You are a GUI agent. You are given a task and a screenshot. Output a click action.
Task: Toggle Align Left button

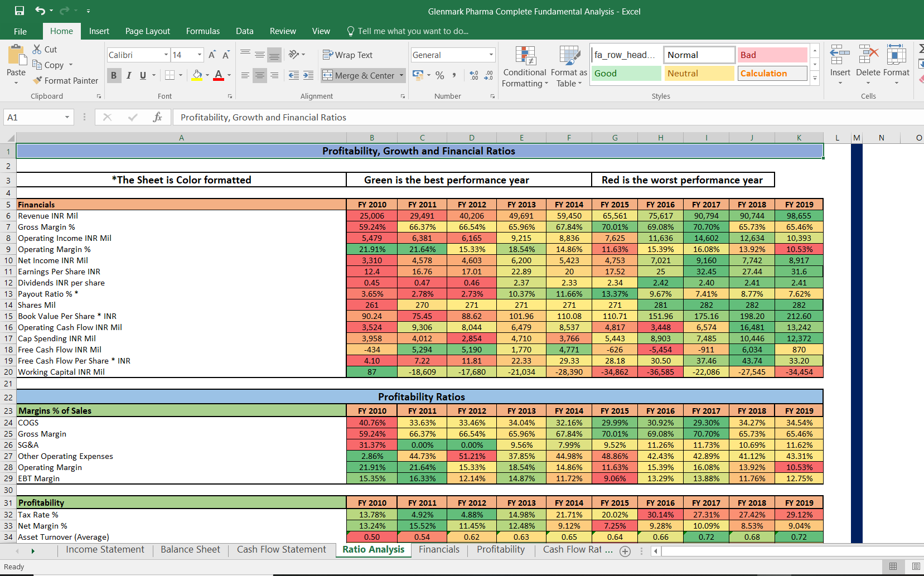[x=245, y=75]
